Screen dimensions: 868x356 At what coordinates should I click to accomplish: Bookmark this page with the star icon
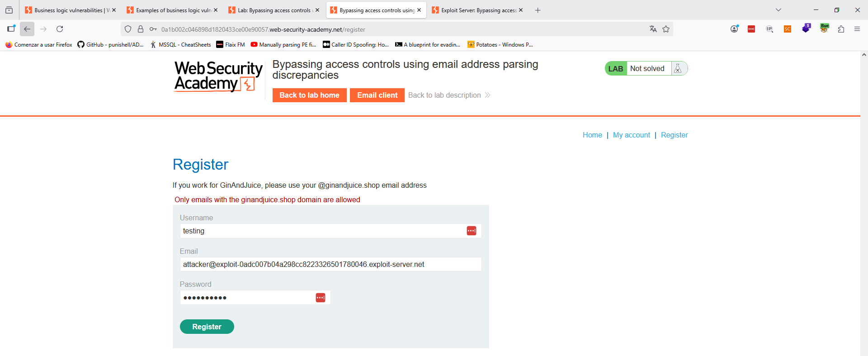point(666,29)
